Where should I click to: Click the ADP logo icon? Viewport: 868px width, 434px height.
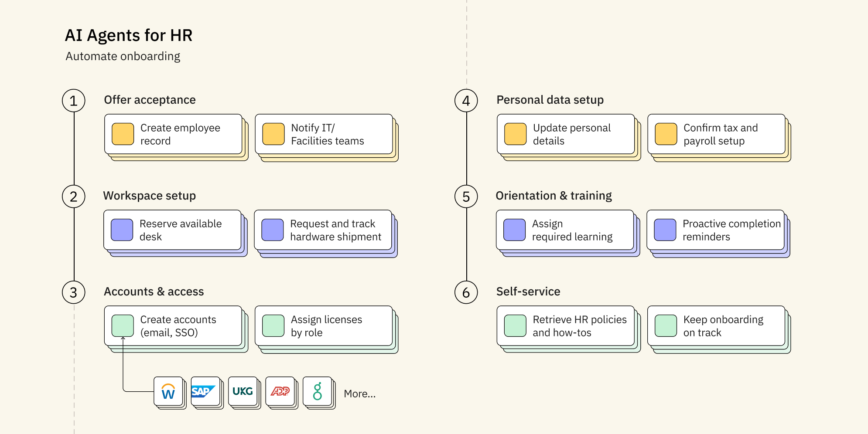coord(280,392)
